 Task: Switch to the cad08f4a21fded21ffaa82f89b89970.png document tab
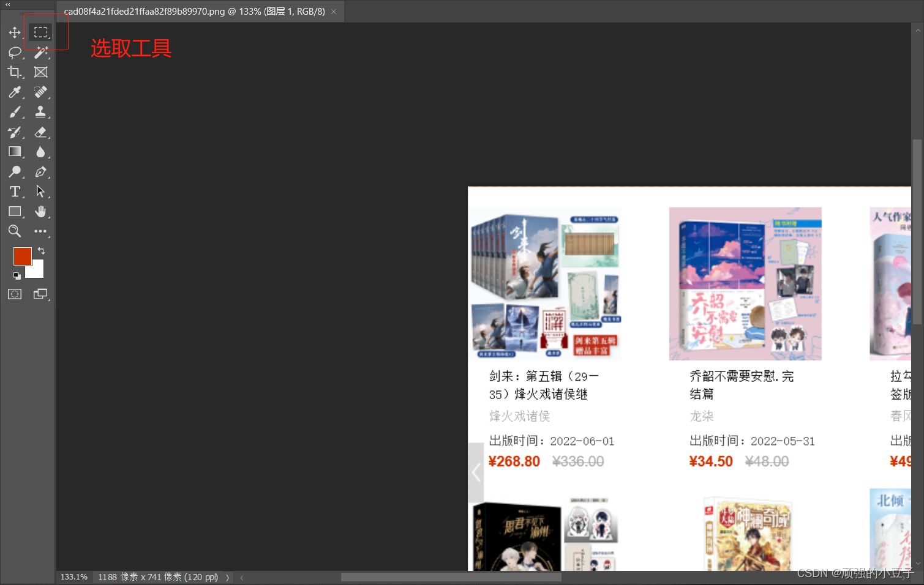coord(194,12)
